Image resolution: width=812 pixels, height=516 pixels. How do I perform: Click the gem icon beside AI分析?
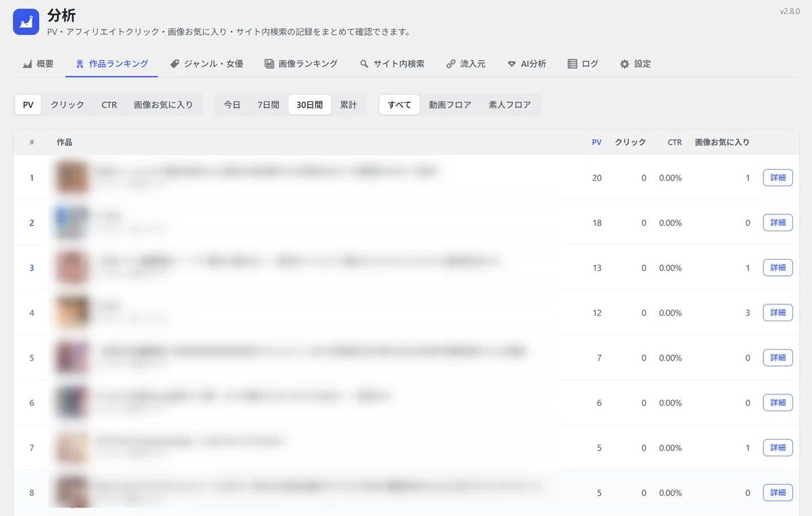pyautogui.click(x=512, y=64)
